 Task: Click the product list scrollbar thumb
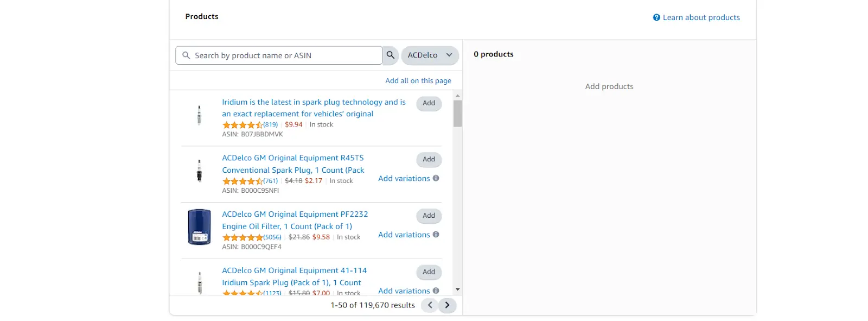[x=458, y=114]
